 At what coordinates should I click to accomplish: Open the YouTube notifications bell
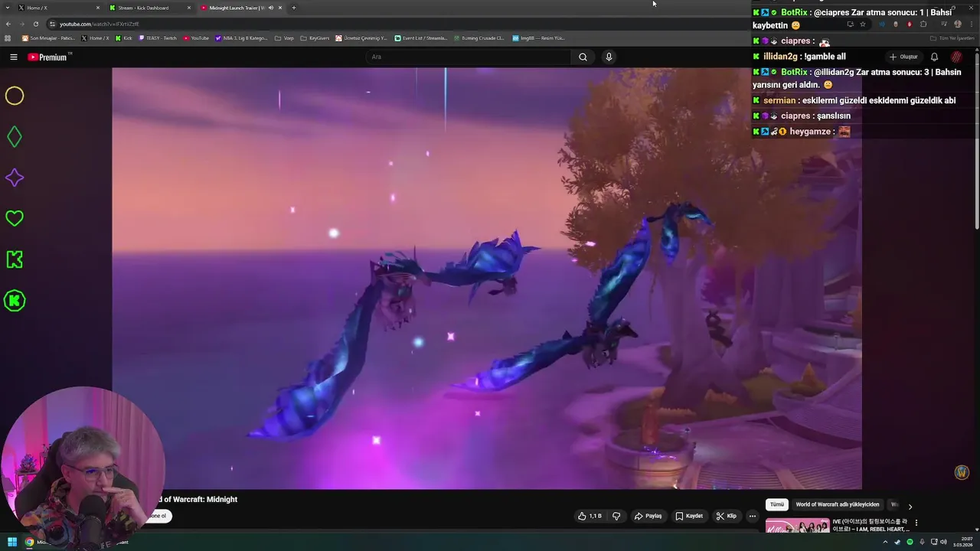coord(934,57)
